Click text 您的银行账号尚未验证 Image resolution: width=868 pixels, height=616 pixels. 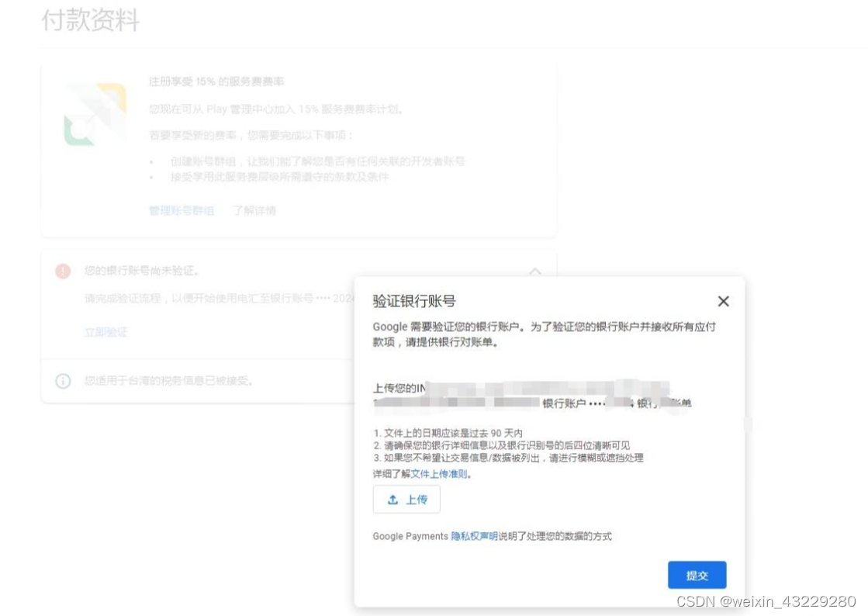[x=141, y=271]
